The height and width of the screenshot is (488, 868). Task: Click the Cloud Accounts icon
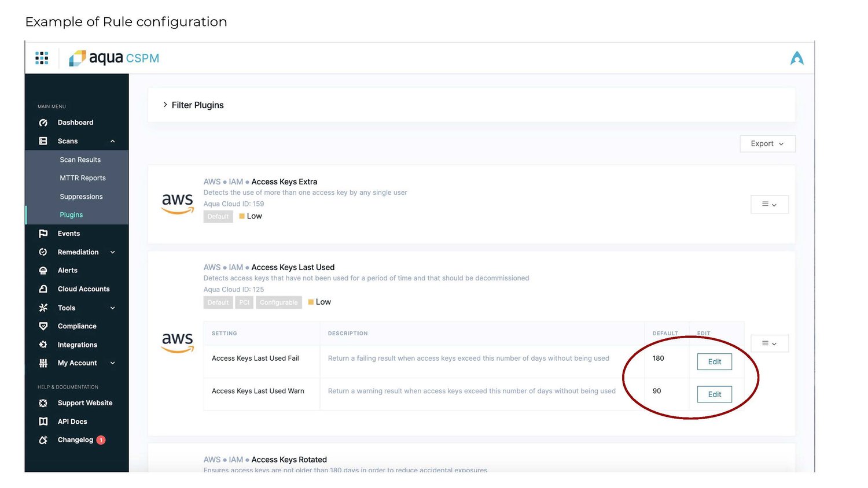[x=43, y=289]
